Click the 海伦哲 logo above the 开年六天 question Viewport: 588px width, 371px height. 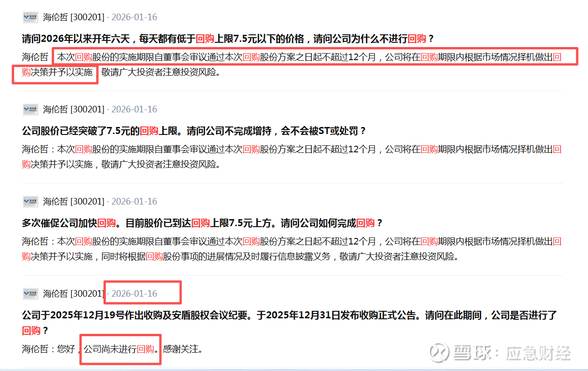pyautogui.click(x=31, y=17)
